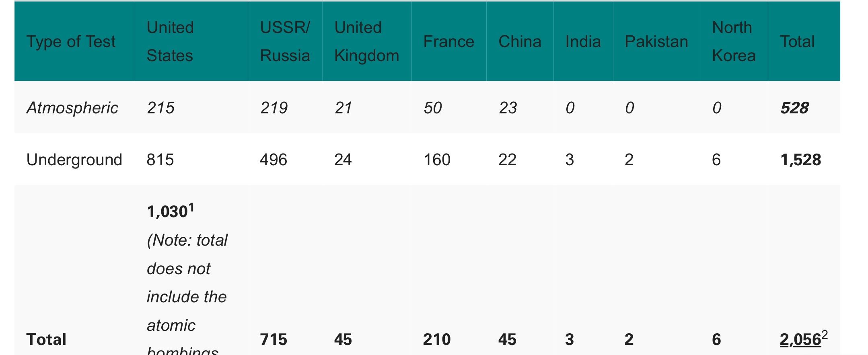The width and height of the screenshot is (868, 355).
Task: Click the footnote 1 superscript after 1,030
Action: coord(191,207)
